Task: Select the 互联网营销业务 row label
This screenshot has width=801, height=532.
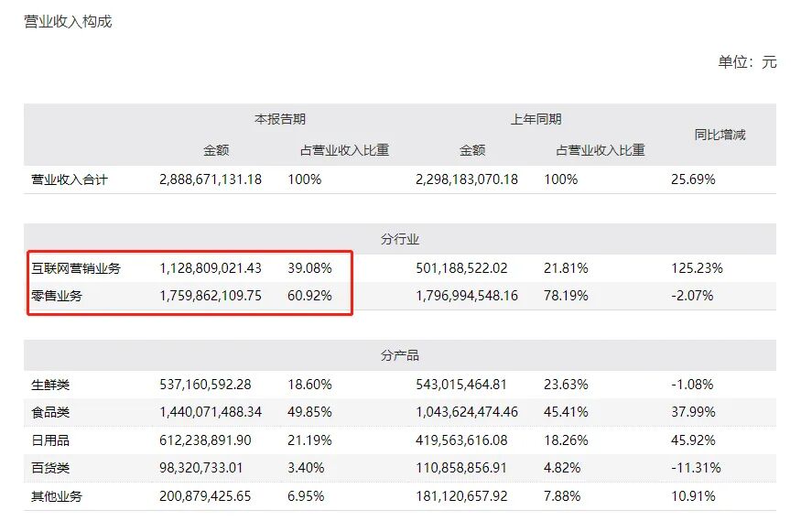Action: coord(76,268)
